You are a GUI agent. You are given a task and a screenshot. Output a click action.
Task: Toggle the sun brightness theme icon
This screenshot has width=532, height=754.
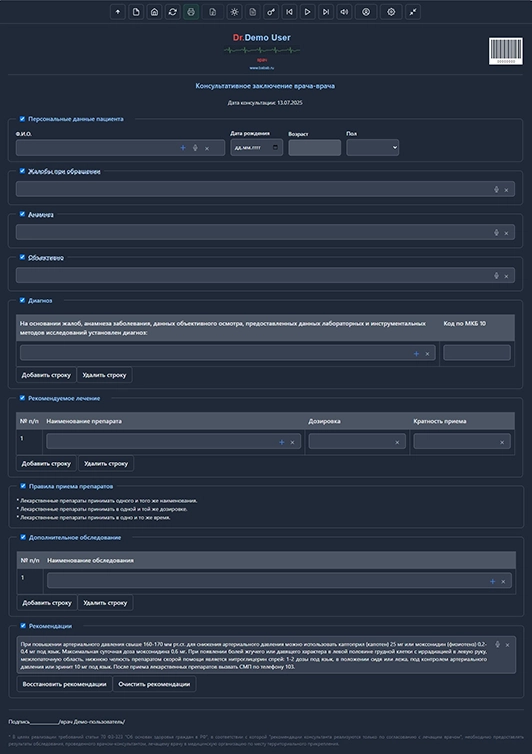(x=234, y=12)
